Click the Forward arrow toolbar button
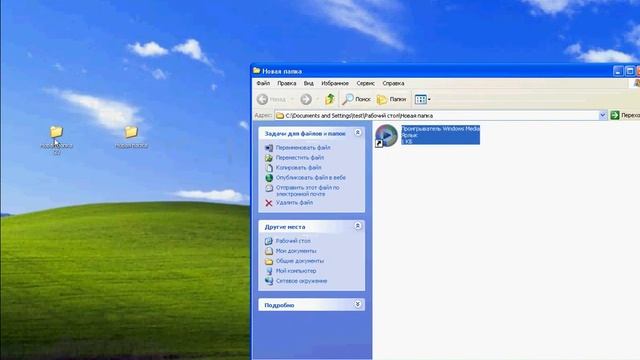 click(306, 99)
